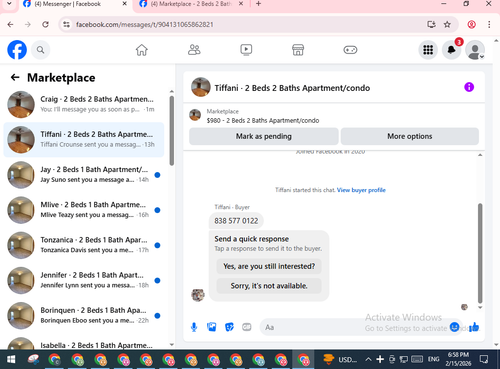This screenshot has width=500, height=369.
Task: Open the purple conversation information icon
Action: (x=469, y=87)
